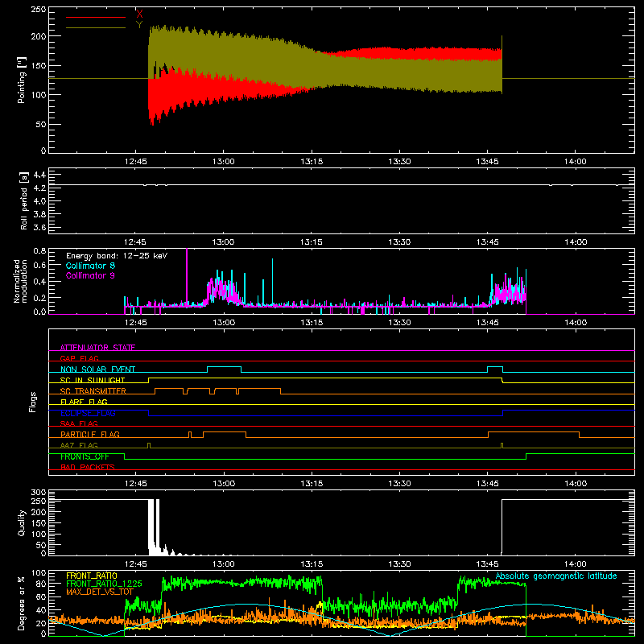Click the 250 tick on the Pointing axis
This screenshot has width=644, height=644.
coord(38,10)
